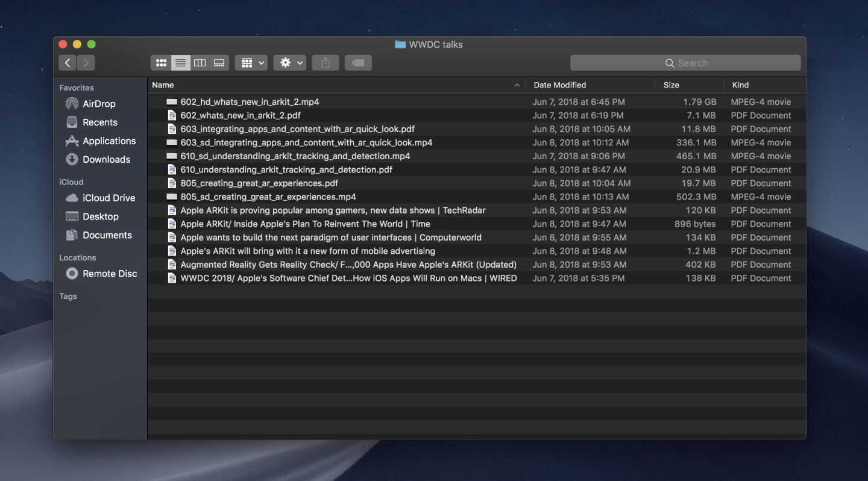The width and height of the screenshot is (868, 481).
Task: Select 603_sd_integrating_apps movie file icon
Action: point(172,143)
